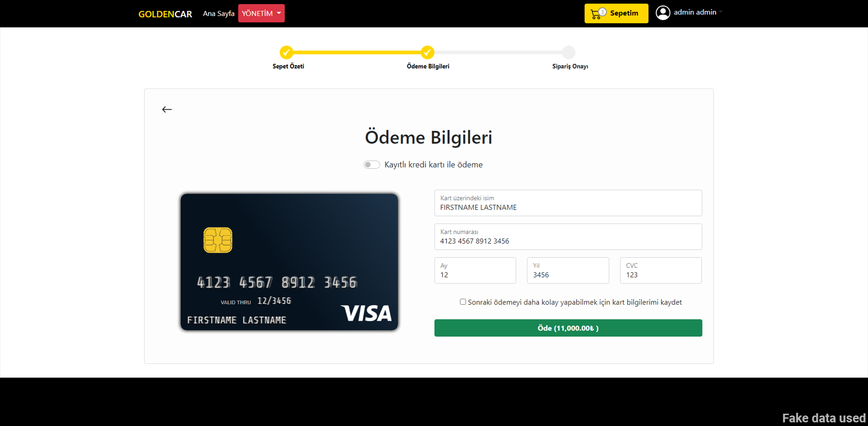Click the back arrow icon
This screenshot has height=426, width=868.
point(167,109)
